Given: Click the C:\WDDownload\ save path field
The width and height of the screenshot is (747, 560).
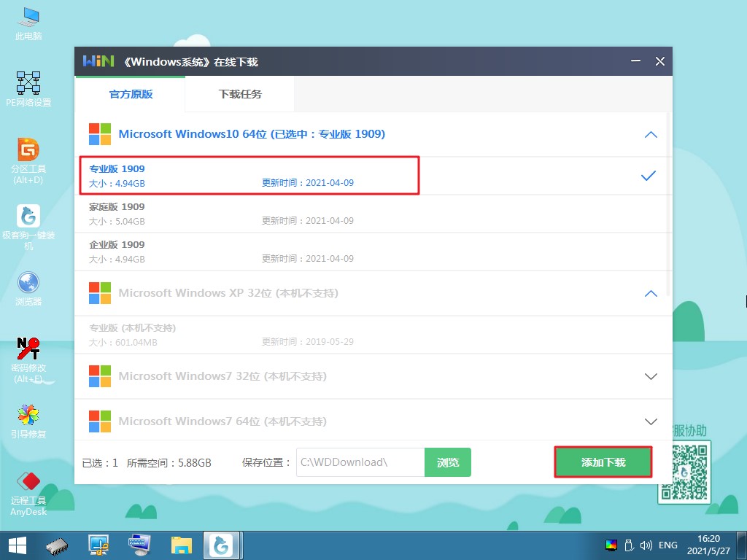Looking at the screenshot, I should point(360,462).
